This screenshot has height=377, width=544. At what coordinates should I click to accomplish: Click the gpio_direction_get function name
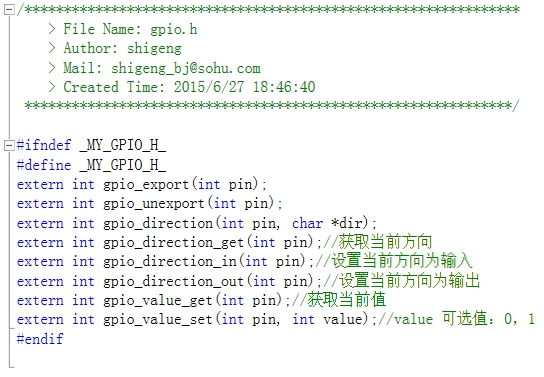tap(173, 242)
